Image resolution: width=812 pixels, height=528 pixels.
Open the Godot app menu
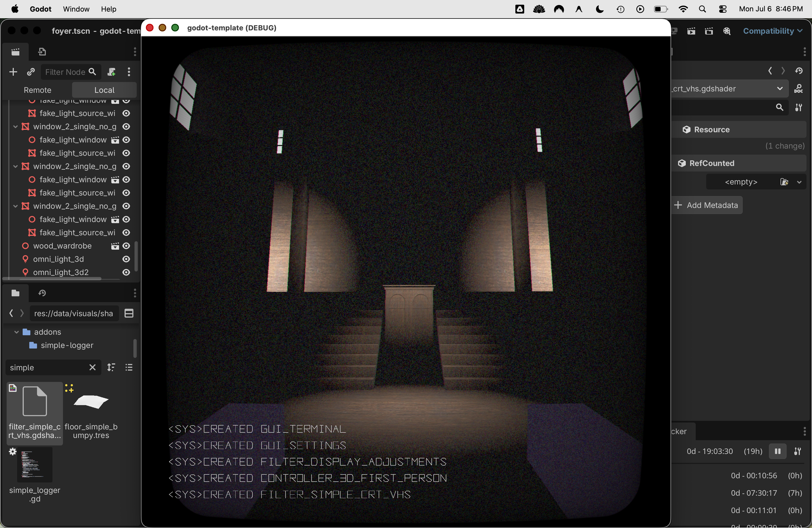point(41,9)
